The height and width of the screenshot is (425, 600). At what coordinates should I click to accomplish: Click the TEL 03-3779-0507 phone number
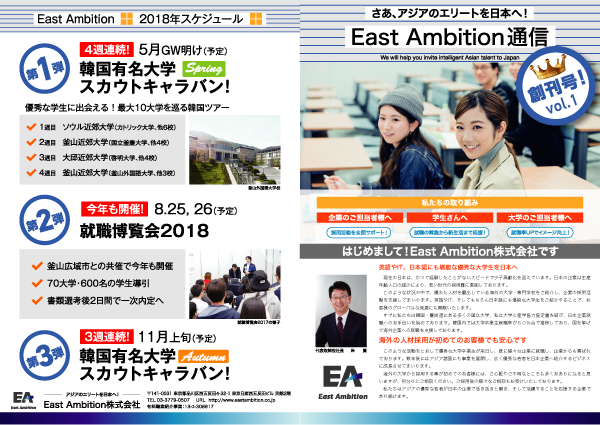click(x=168, y=400)
